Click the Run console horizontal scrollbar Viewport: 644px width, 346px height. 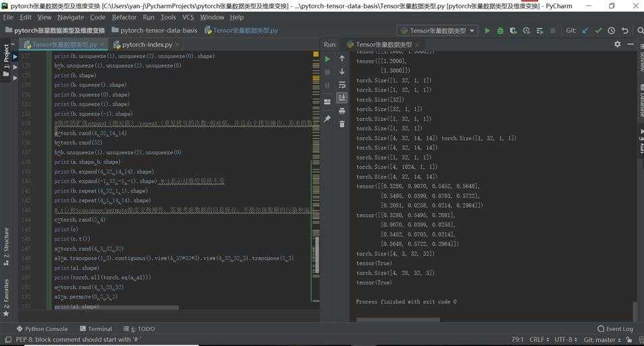pos(398,319)
